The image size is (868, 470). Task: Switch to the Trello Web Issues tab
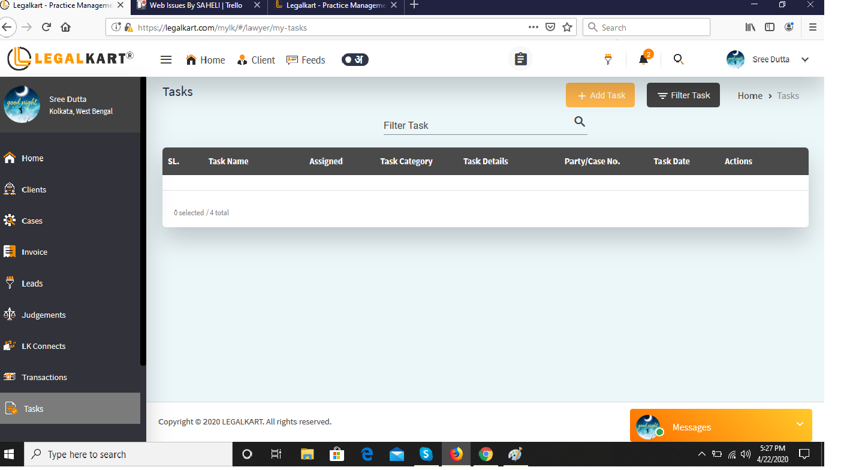coord(195,5)
